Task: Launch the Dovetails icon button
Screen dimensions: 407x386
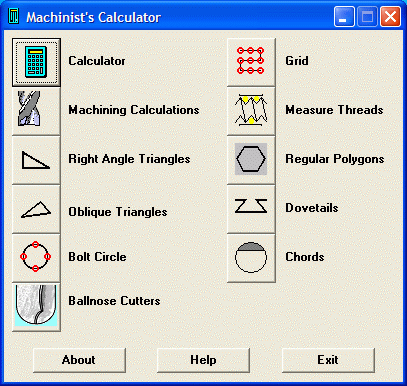Action: tap(251, 209)
